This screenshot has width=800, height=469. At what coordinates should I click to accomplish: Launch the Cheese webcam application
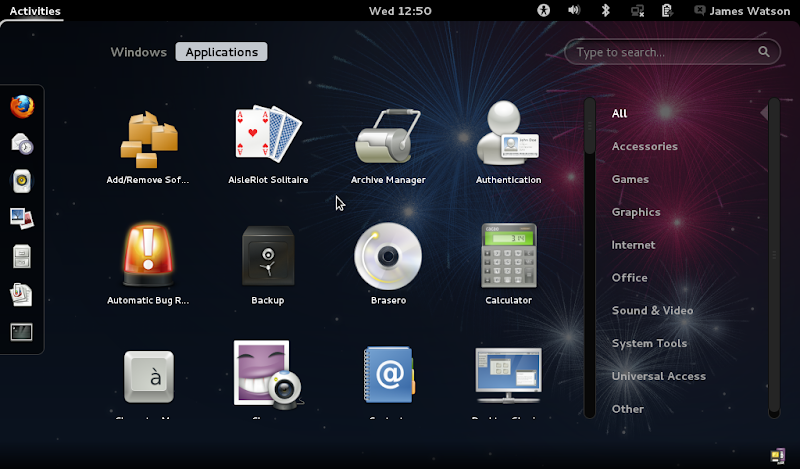tap(268, 375)
